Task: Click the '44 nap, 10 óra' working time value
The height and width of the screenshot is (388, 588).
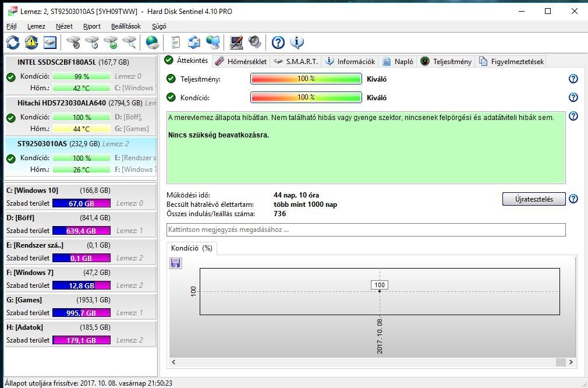Action: [x=296, y=195]
